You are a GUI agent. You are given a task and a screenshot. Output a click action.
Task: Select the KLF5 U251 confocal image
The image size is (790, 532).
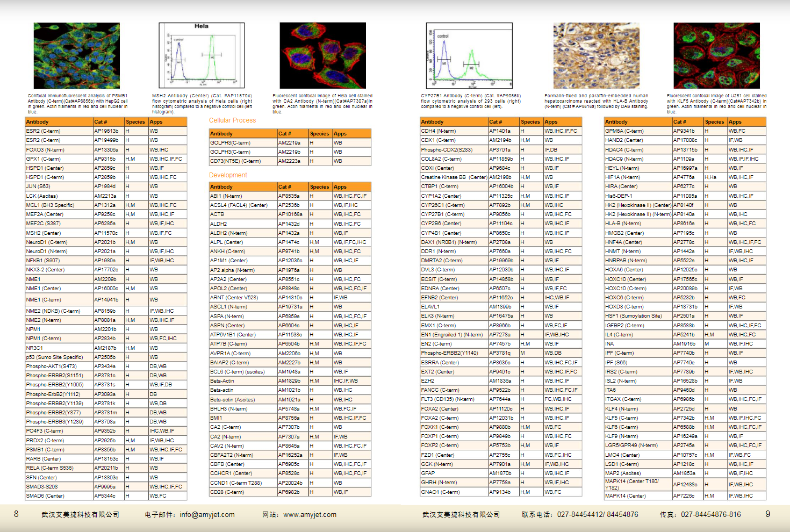click(x=716, y=55)
